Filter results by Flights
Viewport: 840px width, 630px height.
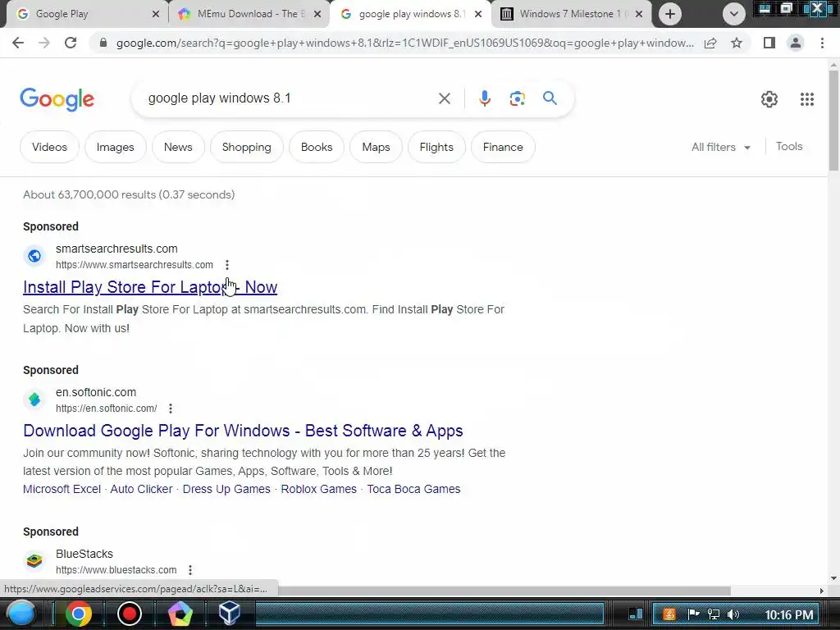(x=436, y=147)
